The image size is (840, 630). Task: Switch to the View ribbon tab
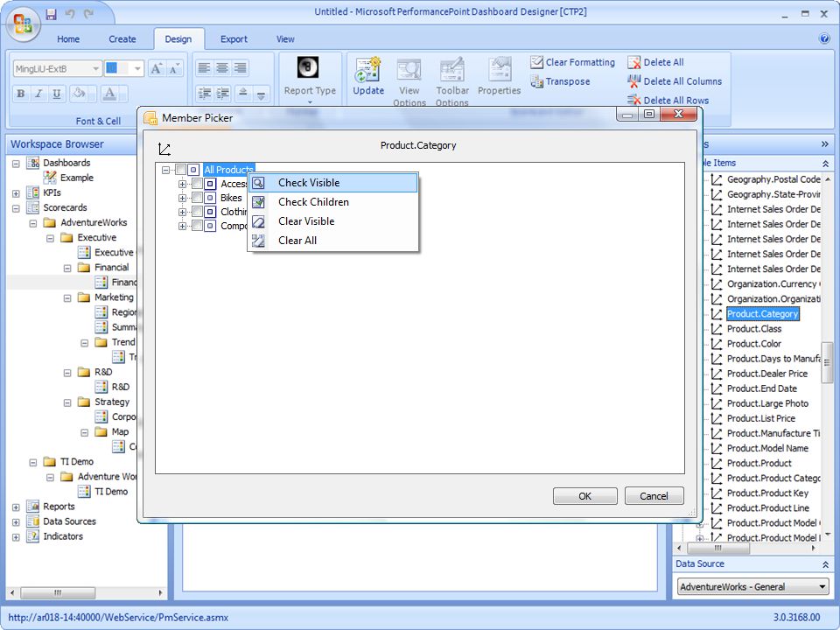pyautogui.click(x=285, y=39)
